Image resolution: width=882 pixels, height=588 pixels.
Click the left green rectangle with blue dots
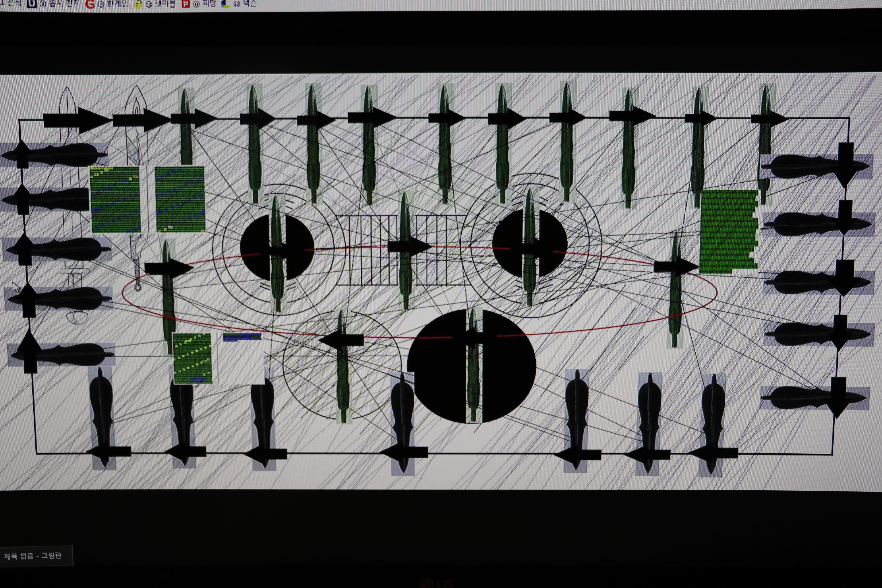(x=116, y=199)
